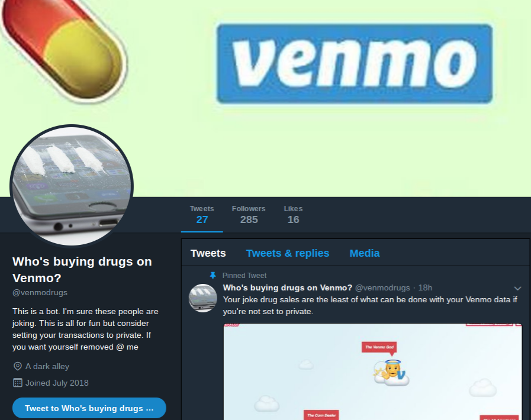The height and width of the screenshot is (420, 531).
Task: Click the @venmodrugs handle in the pinned tweet
Action: point(382,287)
